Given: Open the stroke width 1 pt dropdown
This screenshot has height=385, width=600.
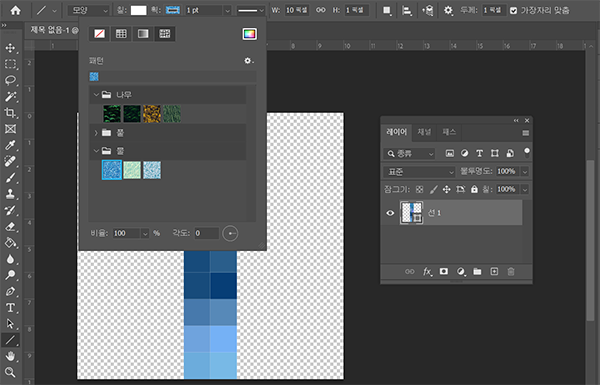Looking at the screenshot, I should [x=228, y=11].
